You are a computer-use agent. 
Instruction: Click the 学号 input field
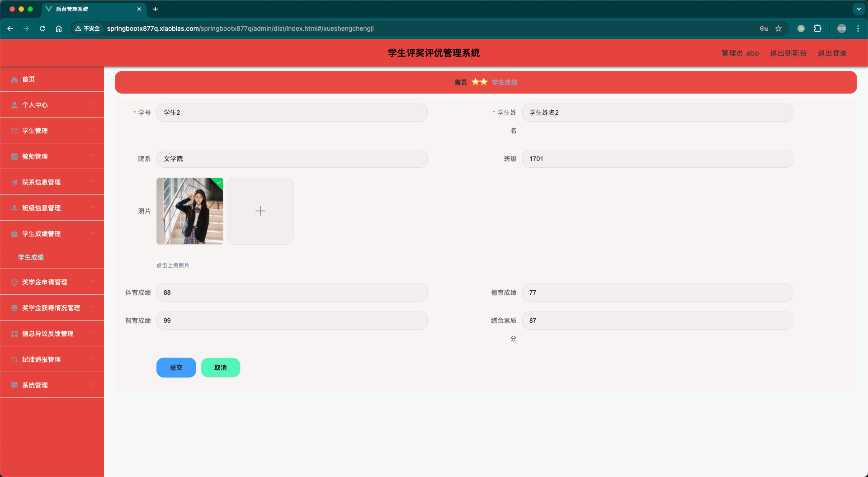(x=292, y=113)
